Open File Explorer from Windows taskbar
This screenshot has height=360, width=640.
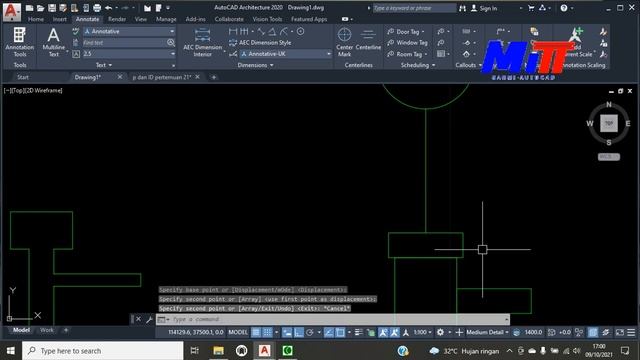(x=218, y=351)
